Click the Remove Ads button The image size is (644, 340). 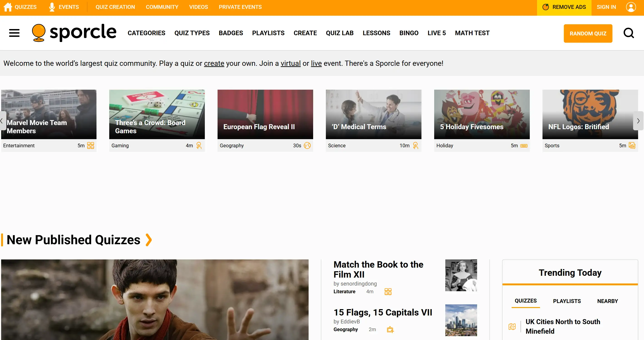[564, 7]
